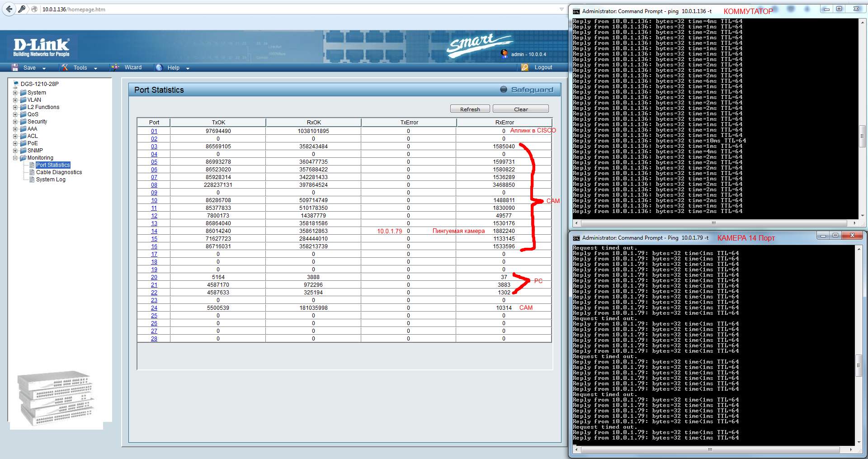Click the ACL folder icon
This screenshot has height=459, width=868.
click(x=23, y=136)
